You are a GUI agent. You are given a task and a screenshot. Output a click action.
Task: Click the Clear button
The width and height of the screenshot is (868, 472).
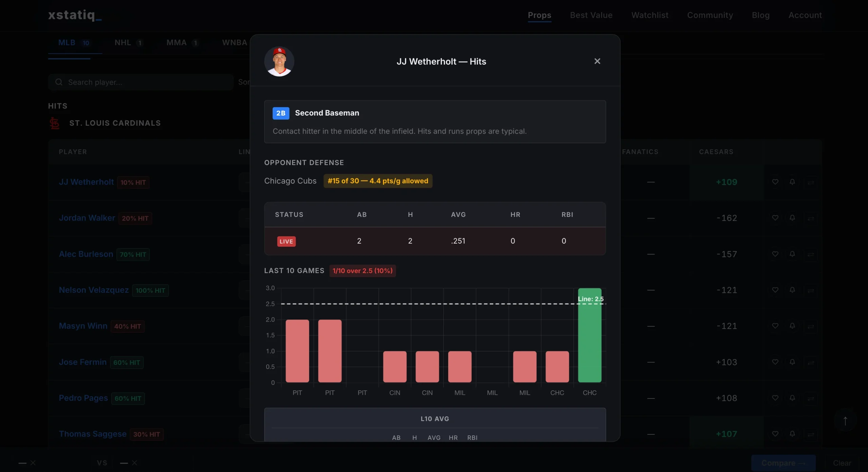pyautogui.click(x=842, y=463)
